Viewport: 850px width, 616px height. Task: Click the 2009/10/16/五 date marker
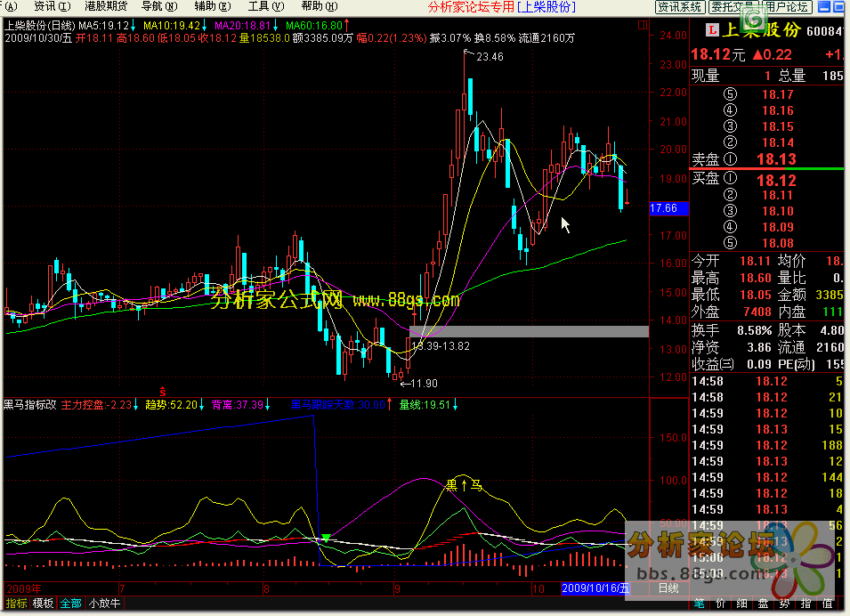(x=595, y=588)
